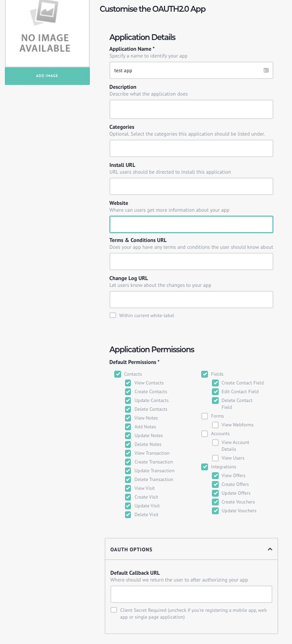Select the Website input field
Screen dimensions: 292x644
click(191, 224)
